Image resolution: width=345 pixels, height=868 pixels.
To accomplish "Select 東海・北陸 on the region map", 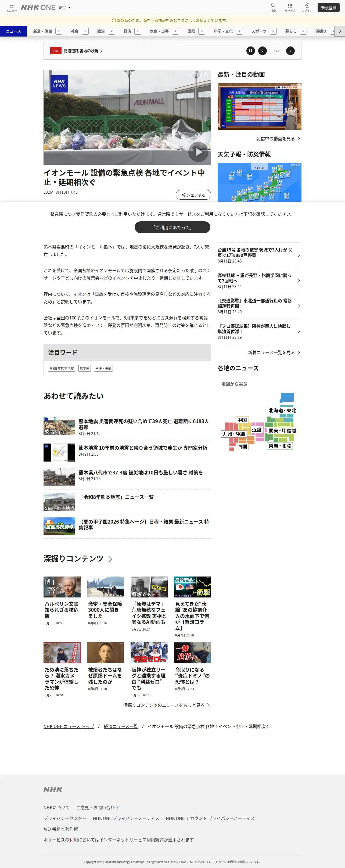I will pos(280,446).
